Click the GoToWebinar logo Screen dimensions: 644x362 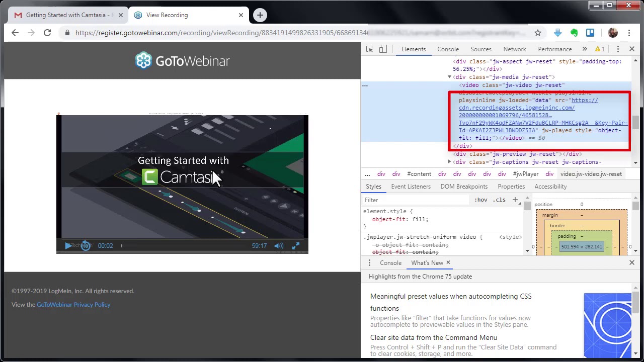[182, 61]
